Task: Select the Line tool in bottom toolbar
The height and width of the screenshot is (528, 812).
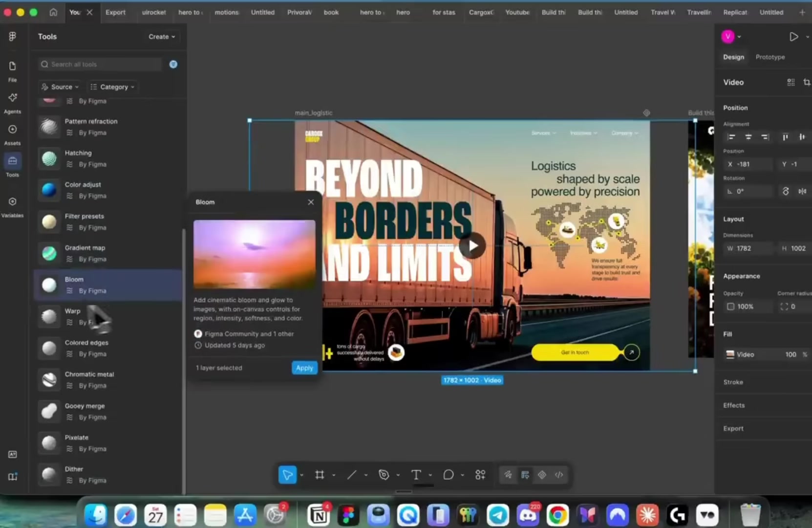Action: tap(352, 475)
